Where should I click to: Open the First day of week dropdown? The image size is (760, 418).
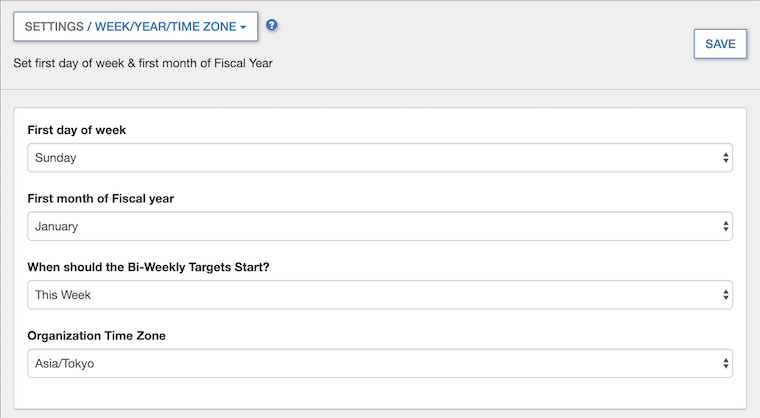380,158
